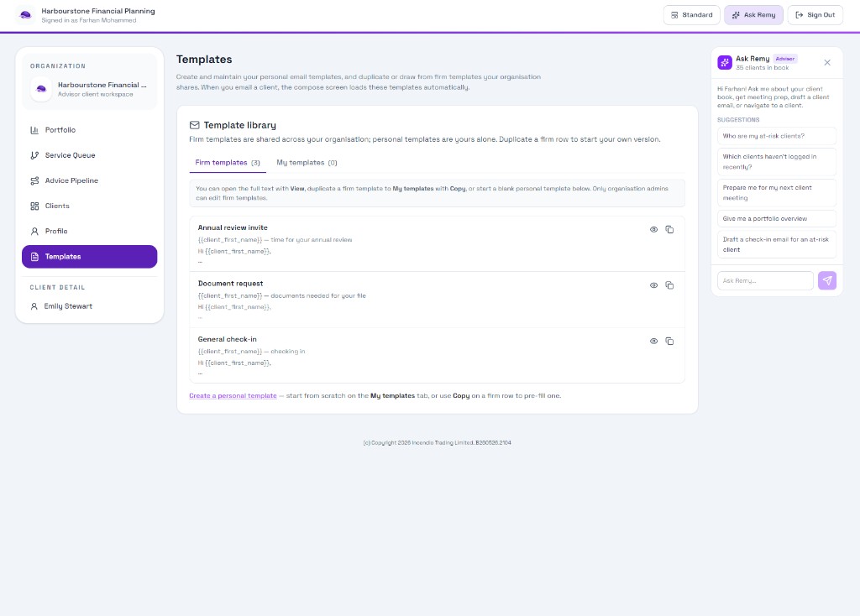Open the Portfolio page
860x616 pixels.
pyautogui.click(x=89, y=130)
